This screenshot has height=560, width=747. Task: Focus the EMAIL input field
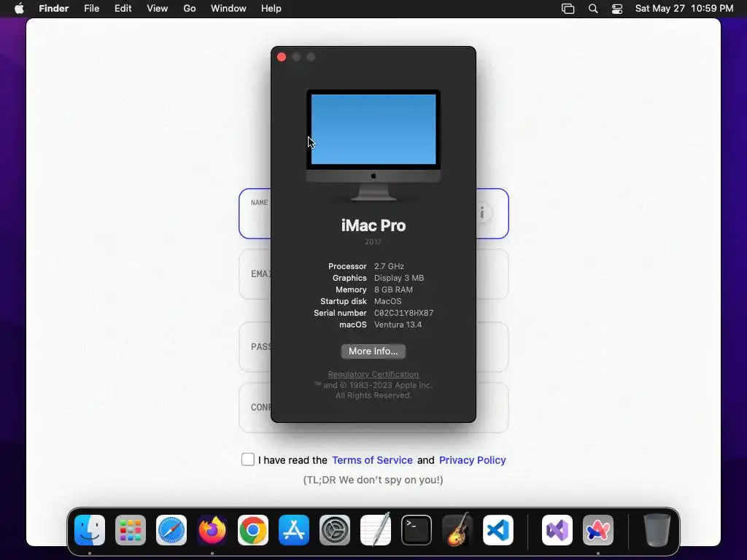point(373,274)
